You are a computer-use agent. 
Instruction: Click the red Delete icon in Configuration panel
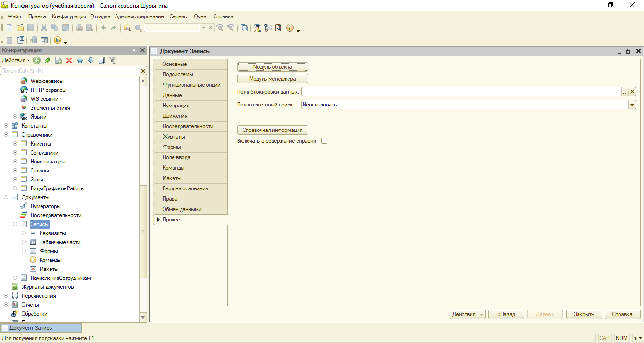pos(69,60)
